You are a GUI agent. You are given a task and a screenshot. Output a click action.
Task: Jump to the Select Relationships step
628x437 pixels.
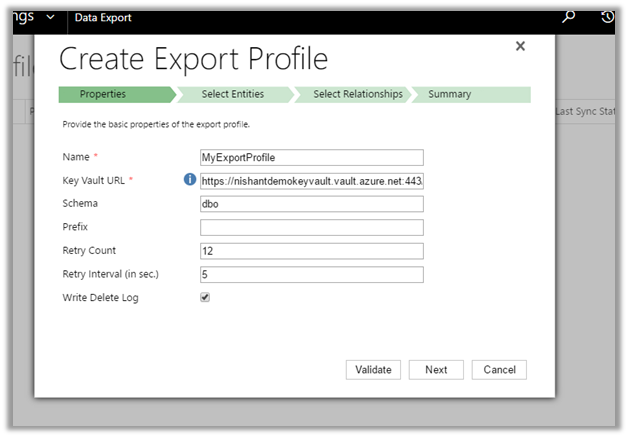[x=357, y=94]
